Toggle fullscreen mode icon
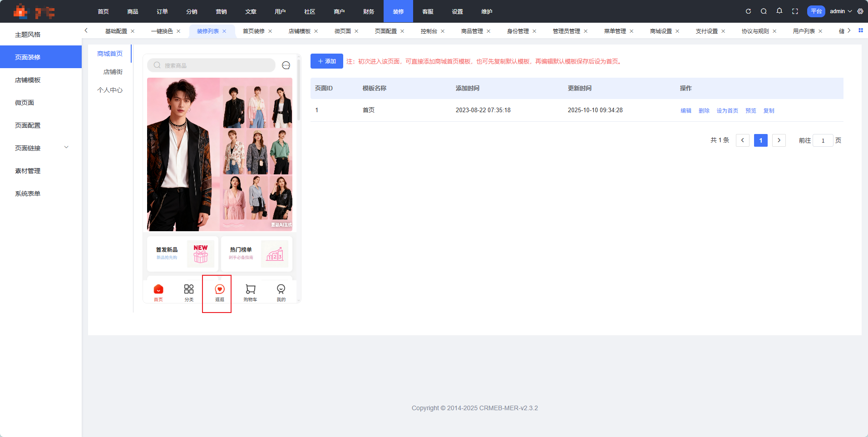 coord(795,11)
